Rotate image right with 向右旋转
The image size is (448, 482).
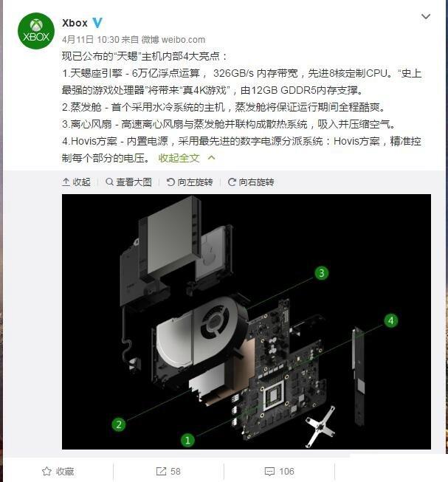pos(251,182)
